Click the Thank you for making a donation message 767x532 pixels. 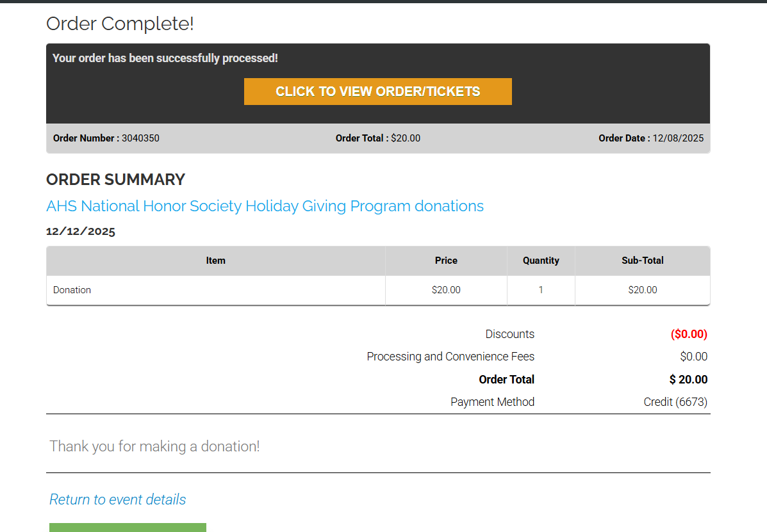coord(155,446)
